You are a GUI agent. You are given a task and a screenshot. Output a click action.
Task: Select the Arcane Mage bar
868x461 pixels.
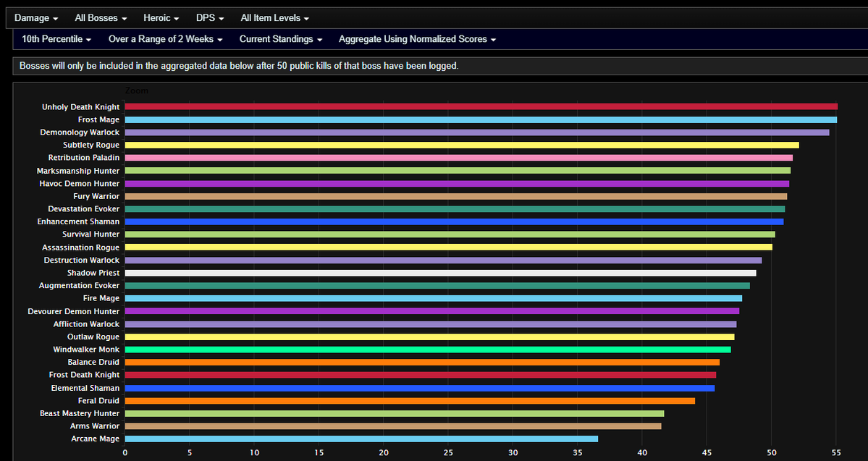361,439
